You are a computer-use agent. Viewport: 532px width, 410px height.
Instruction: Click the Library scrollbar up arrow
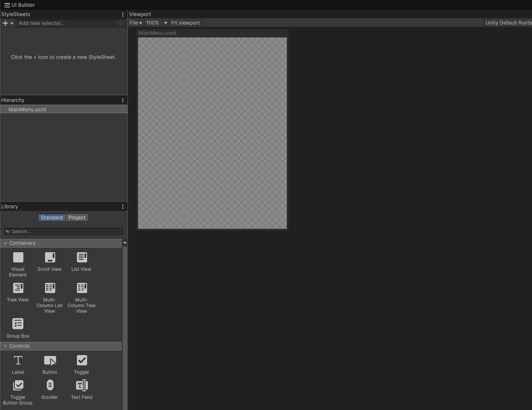[125, 242]
